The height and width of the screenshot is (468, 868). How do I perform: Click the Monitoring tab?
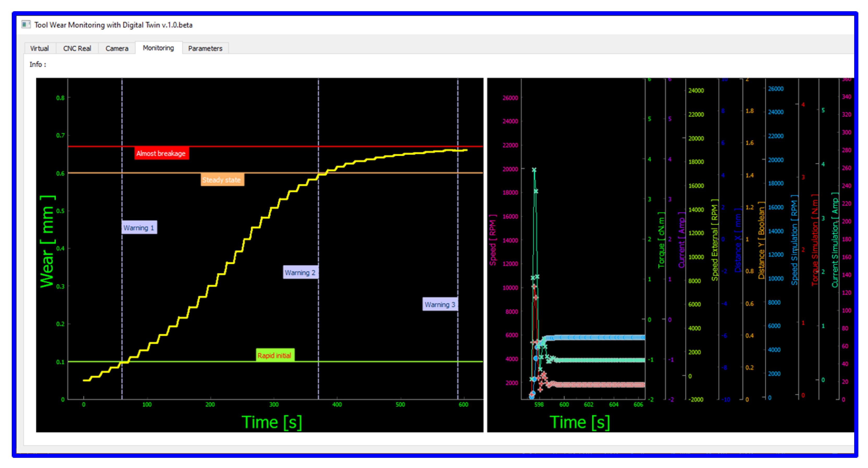point(158,48)
